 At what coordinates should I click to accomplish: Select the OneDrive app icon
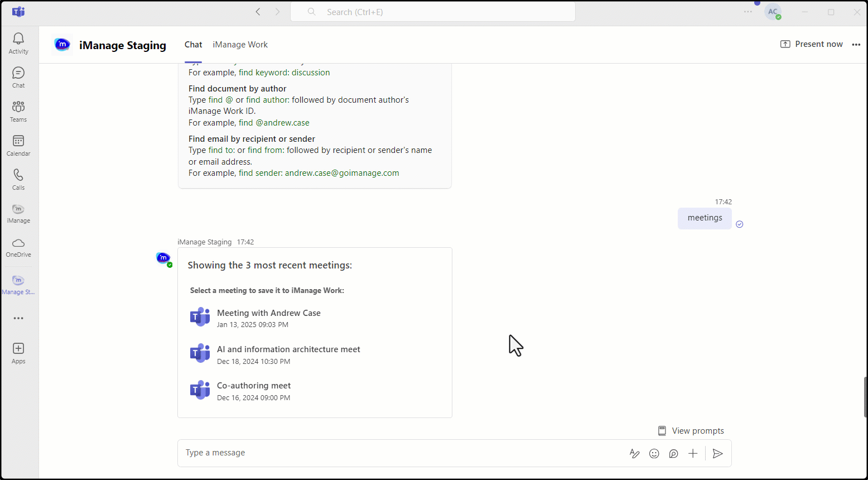[18, 244]
